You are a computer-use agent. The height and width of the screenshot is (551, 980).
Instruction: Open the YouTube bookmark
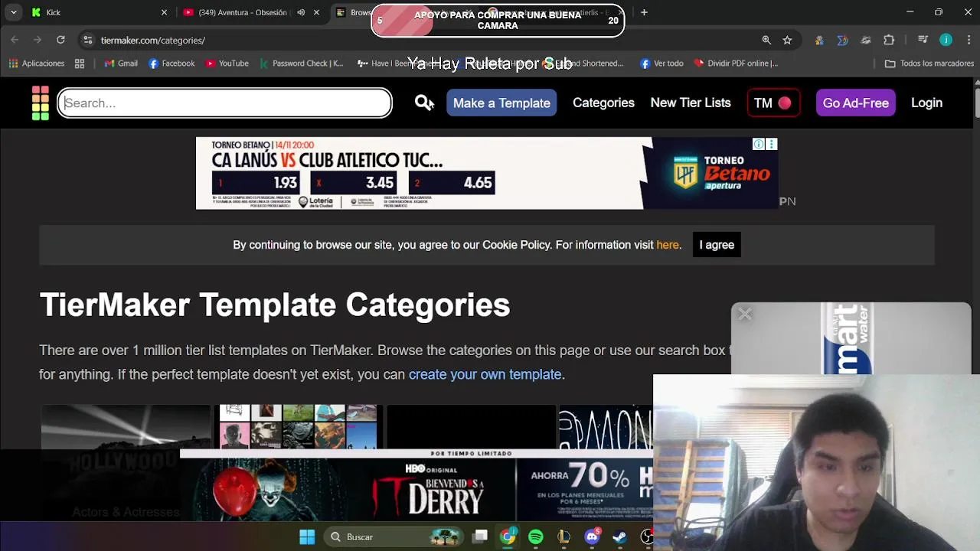[x=227, y=64]
